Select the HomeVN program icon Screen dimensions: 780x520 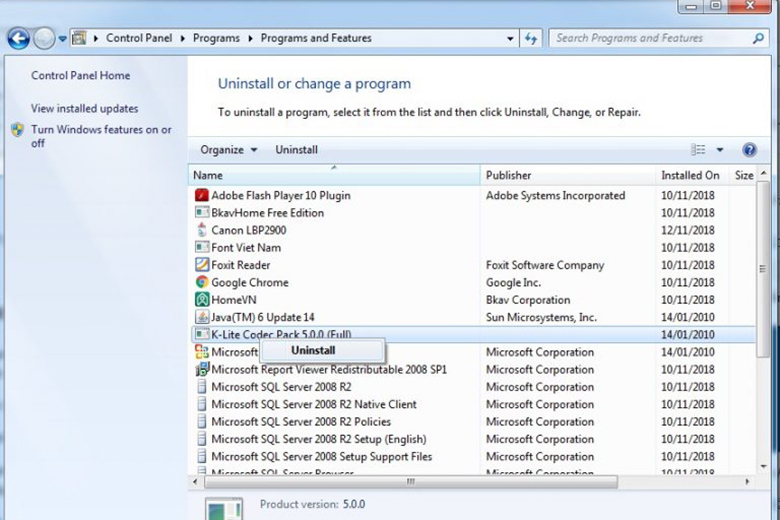202,300
